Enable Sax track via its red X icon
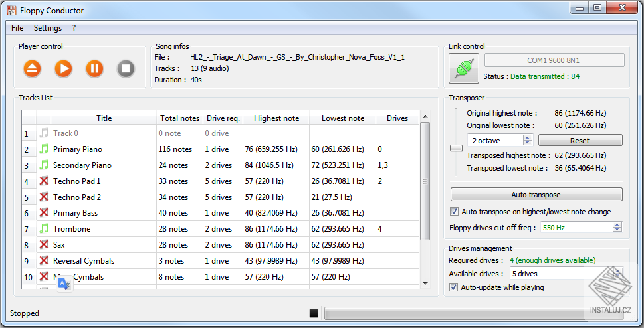This screenshot has width=644, height=328. coord(44,244)
